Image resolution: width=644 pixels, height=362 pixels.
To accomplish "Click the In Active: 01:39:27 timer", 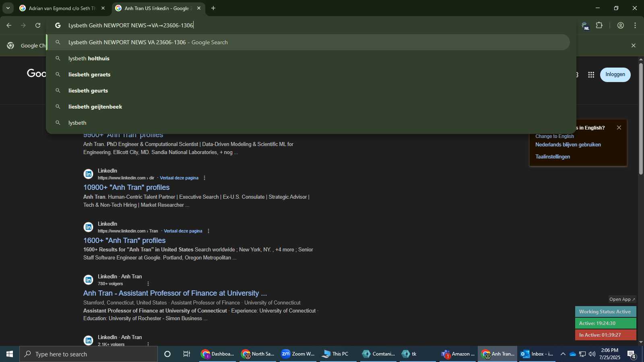I will (x=605, y=335).
